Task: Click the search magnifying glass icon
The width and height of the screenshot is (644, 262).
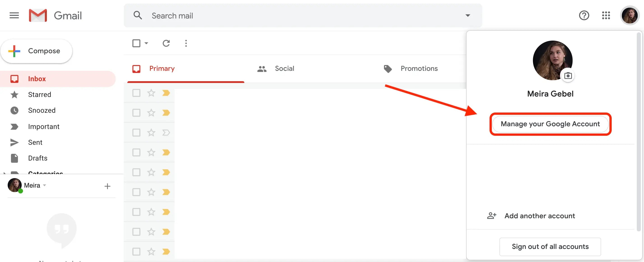Action: (x=138, y=15)
